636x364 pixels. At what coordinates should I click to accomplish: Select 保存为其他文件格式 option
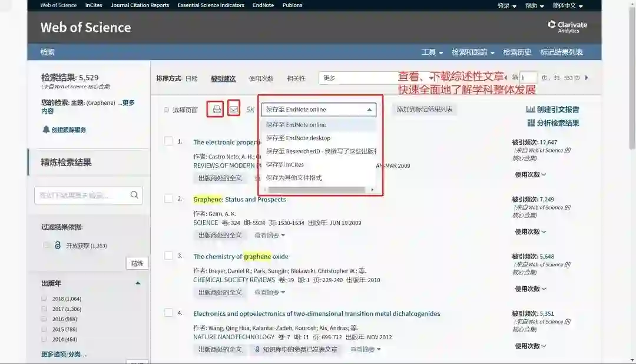(x=319, y=178)
